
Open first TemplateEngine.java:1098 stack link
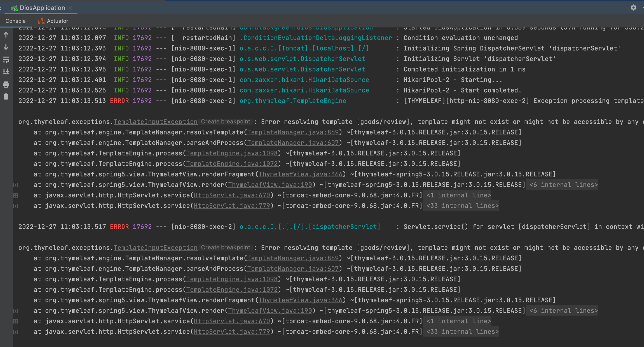[232, 153]
